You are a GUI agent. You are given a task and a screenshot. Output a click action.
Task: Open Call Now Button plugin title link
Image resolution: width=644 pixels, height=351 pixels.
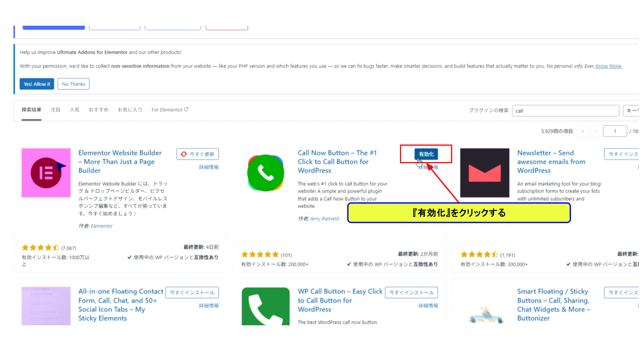tap(337, 162)
